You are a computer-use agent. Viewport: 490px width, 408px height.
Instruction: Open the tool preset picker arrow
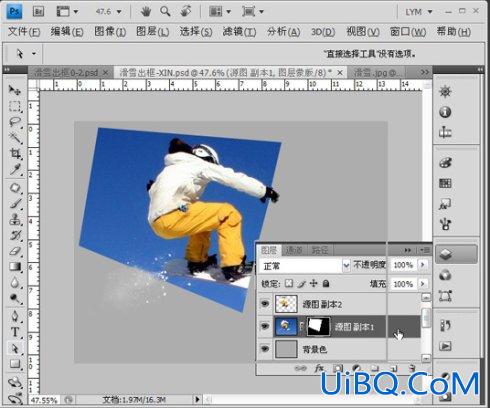tap(34, 53)
